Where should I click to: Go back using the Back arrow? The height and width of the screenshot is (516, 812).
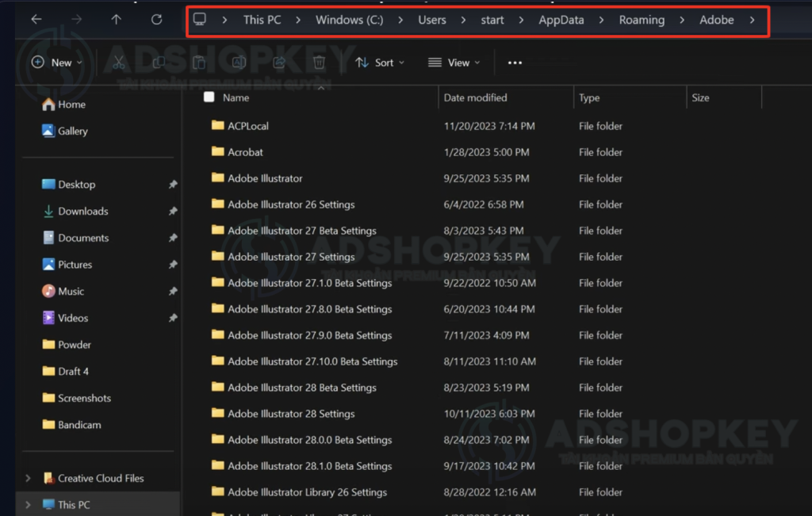[36, 20]
